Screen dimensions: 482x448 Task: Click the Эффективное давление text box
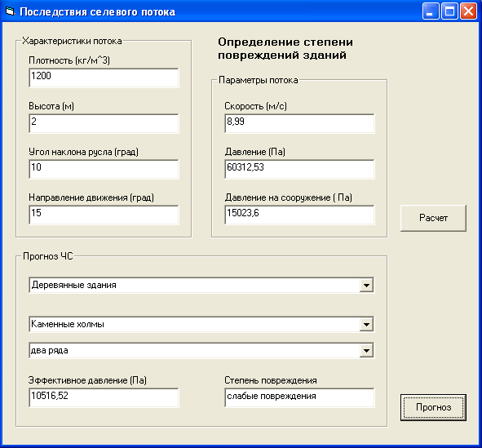104,397
